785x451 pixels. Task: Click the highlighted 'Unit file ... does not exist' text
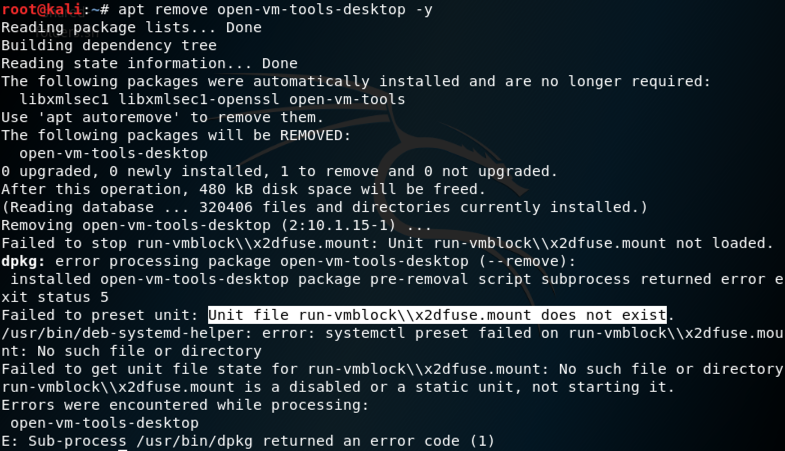pos(437,315)
